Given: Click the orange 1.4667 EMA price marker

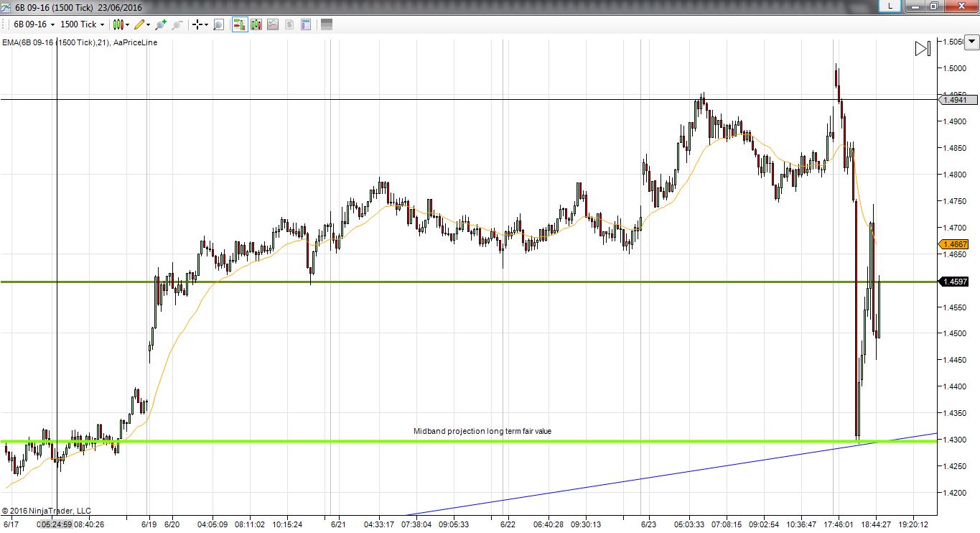Looking at the screenshot, I should point(954,244).
